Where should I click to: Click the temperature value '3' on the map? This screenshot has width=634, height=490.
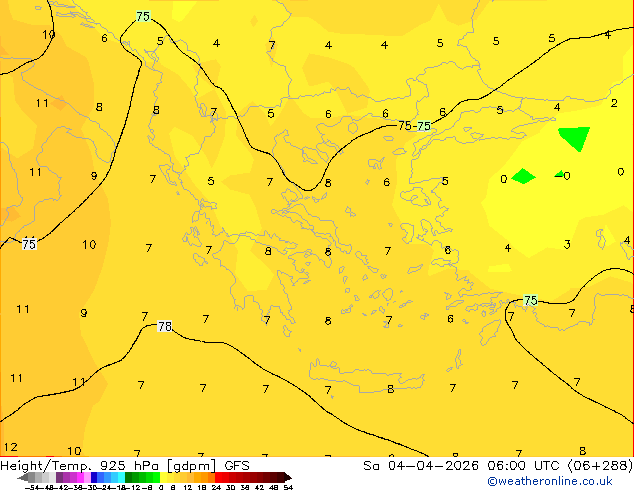(567, 244)
